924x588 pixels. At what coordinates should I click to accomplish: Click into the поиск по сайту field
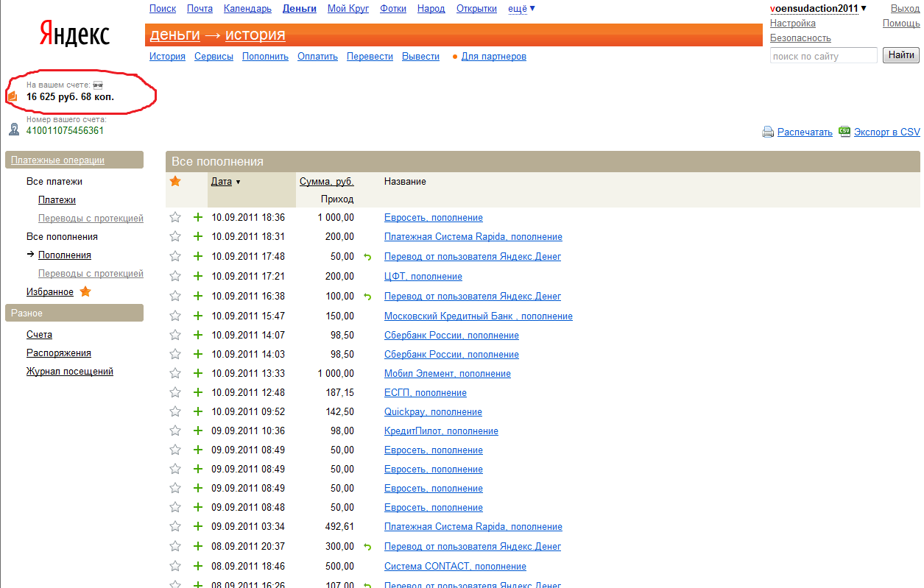click(x=823, y=56)
